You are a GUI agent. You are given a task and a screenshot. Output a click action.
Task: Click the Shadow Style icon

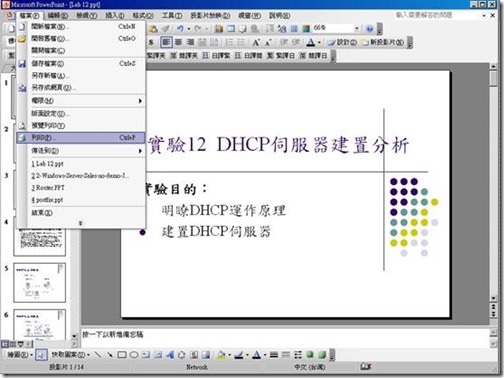tap(310, 355)
